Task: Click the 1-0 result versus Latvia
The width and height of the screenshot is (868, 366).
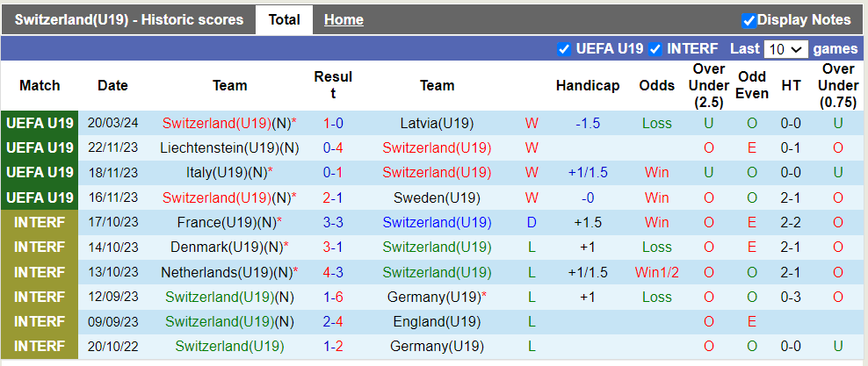Action: [333, 124]
